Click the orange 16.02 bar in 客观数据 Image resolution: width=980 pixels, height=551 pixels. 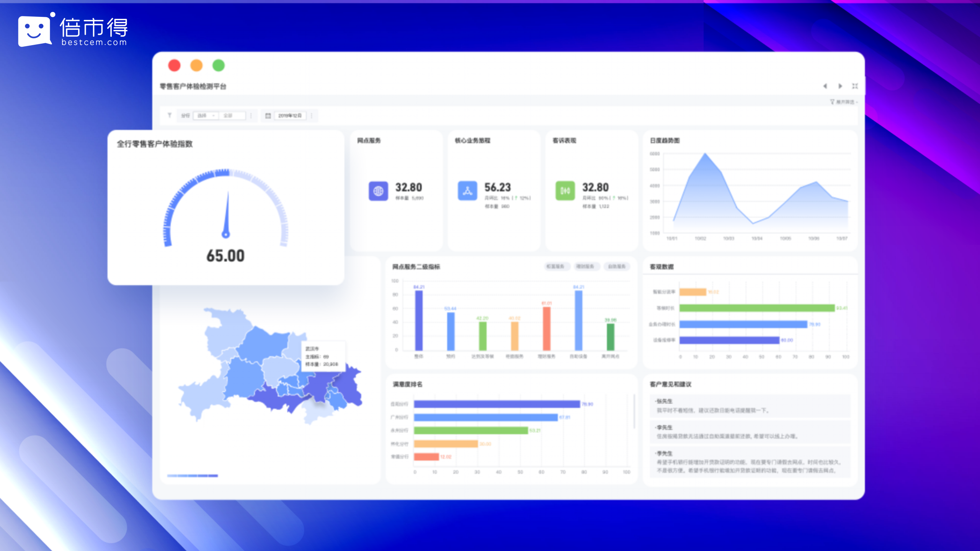coord(693,292)
